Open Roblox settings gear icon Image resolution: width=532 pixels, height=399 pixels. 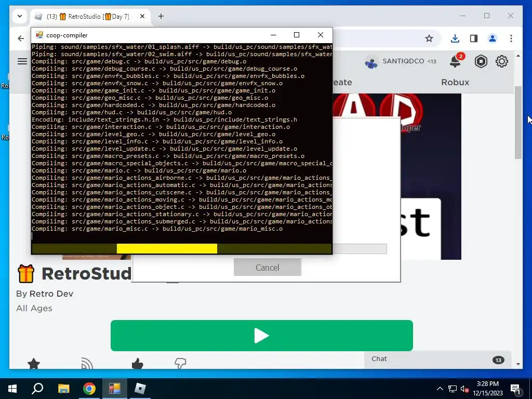click(x=501, y=61)
